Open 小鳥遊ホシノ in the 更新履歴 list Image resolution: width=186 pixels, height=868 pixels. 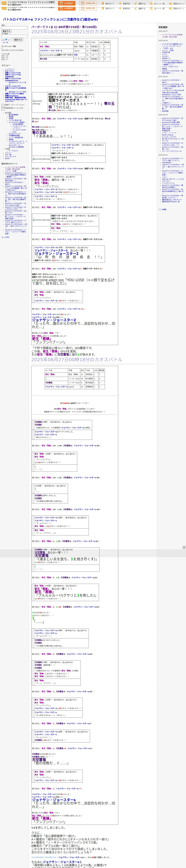pyautogui.click(x=166, y=103)
